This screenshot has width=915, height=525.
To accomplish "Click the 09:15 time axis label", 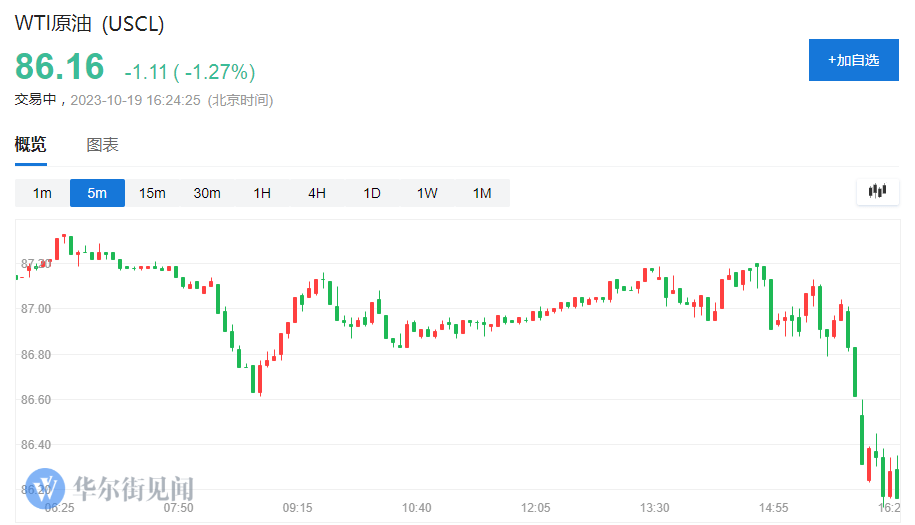I will click(298, 508).
